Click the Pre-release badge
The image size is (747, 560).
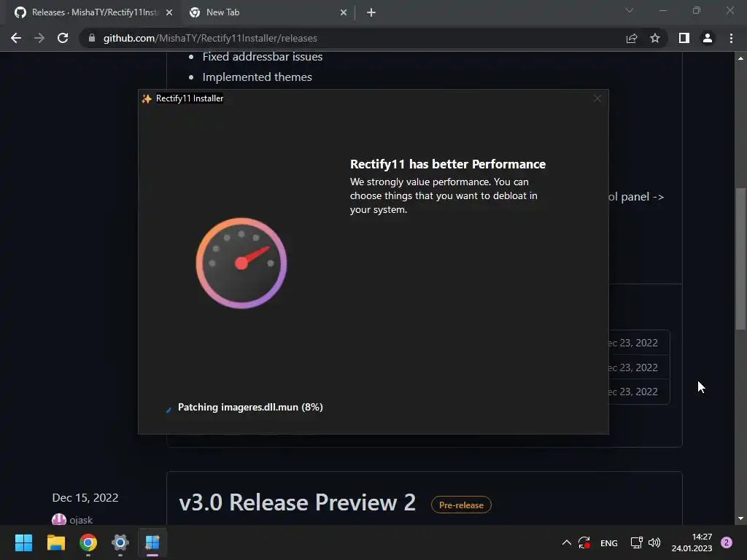[461, 505]
